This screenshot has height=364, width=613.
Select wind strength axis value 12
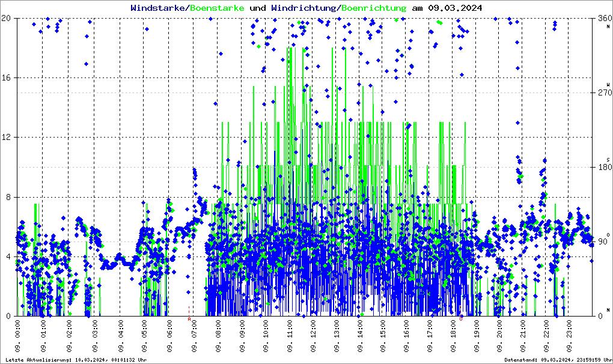coord(6,137)
